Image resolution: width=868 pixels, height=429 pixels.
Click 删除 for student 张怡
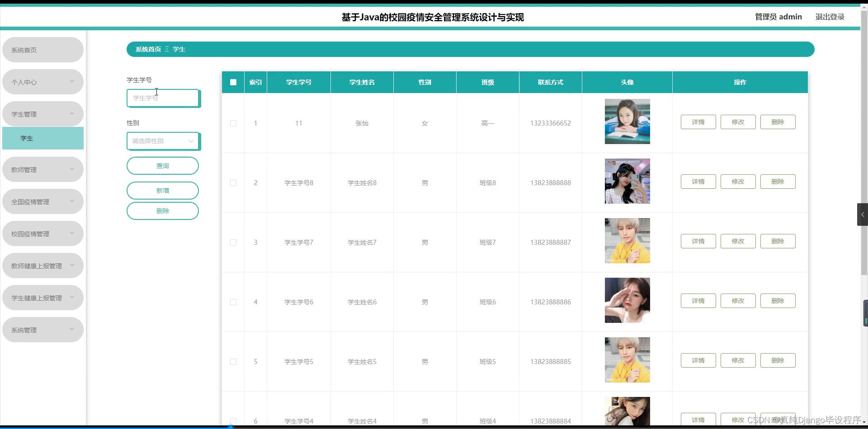pos(778,122)
